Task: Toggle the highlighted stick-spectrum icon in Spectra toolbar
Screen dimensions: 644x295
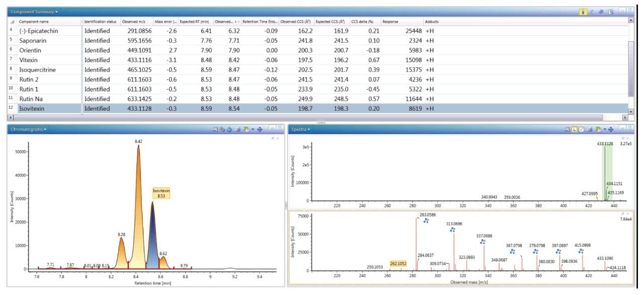Action: click(575, 129)
